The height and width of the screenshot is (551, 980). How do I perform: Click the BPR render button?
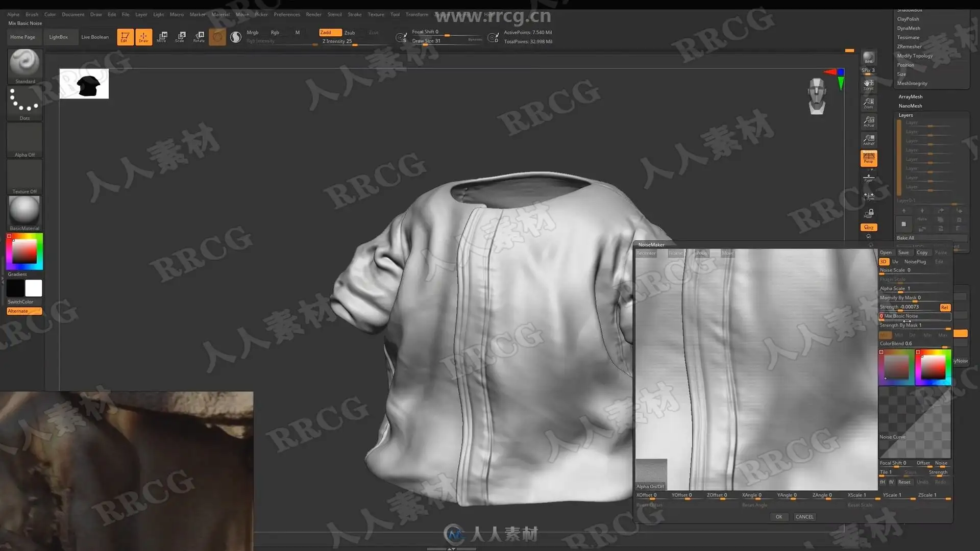tap(868, 58)
